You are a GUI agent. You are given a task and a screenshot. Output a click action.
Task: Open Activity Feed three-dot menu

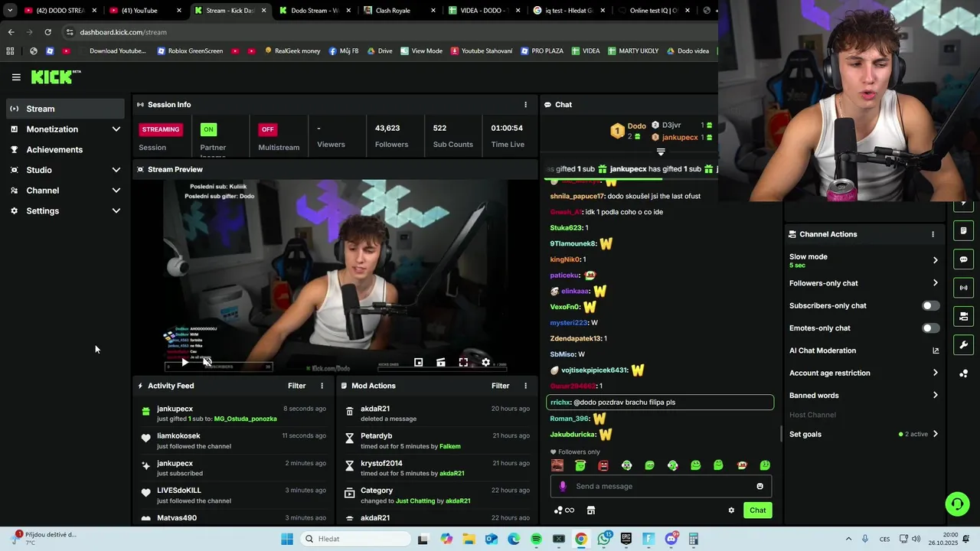pyautogui.click(x=322, y=386)
